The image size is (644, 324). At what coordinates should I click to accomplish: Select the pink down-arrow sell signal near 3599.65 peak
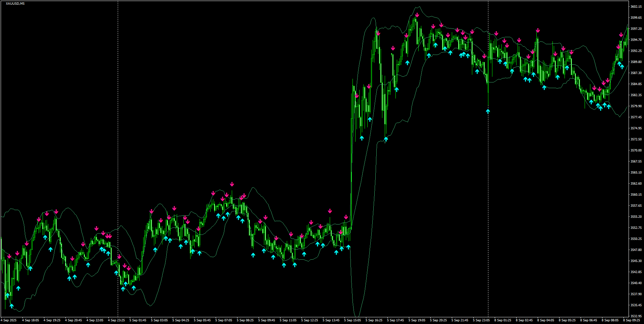tap(417, 15)
